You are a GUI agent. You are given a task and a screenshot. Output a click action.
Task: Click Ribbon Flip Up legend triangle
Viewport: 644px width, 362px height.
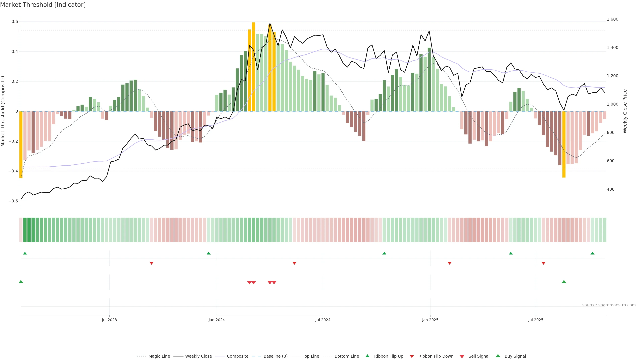click(367, 356)
